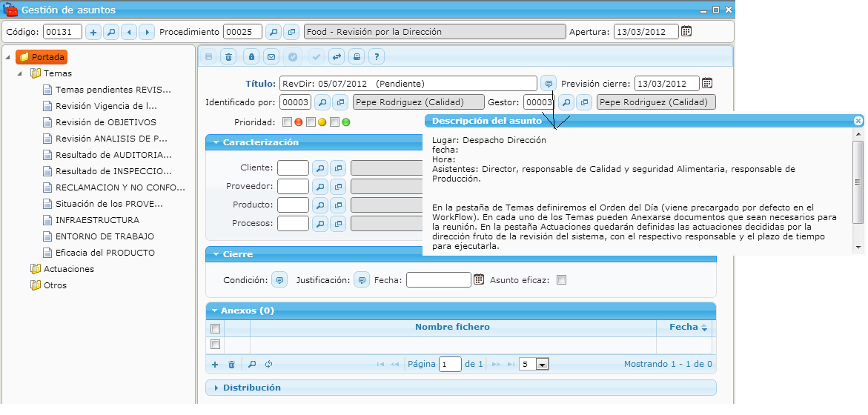Search Procedimiento with magnifier icon

274,32
